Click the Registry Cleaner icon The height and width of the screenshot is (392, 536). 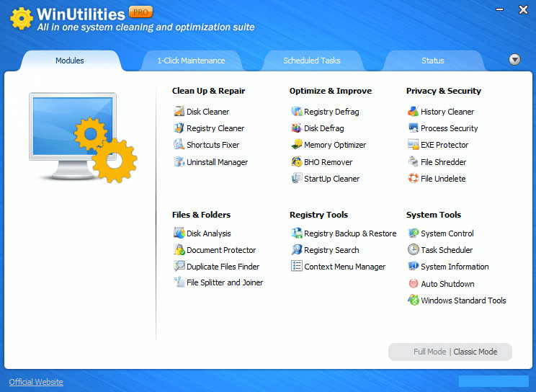(179, 128)
